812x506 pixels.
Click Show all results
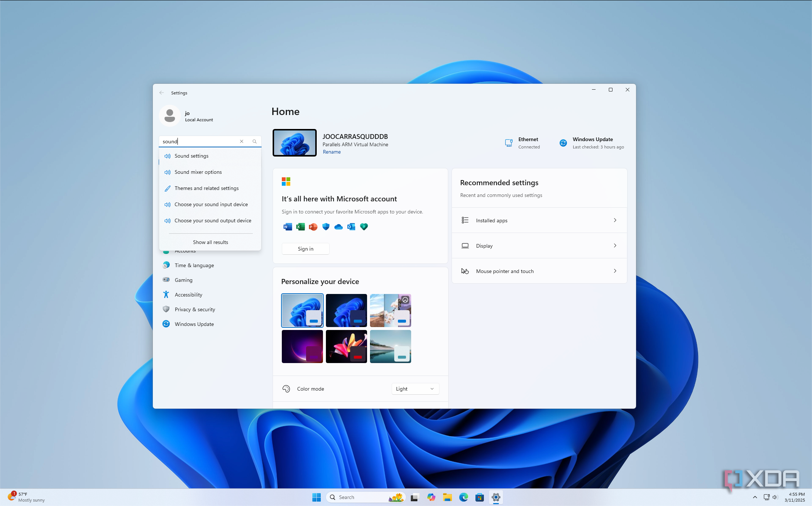[211, 242]
